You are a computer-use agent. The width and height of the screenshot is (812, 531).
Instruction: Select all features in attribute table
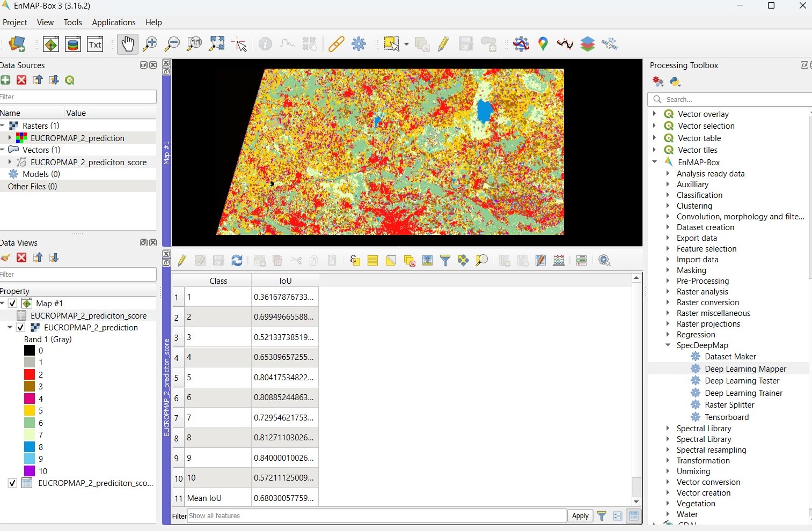click(x=373, y=261)
